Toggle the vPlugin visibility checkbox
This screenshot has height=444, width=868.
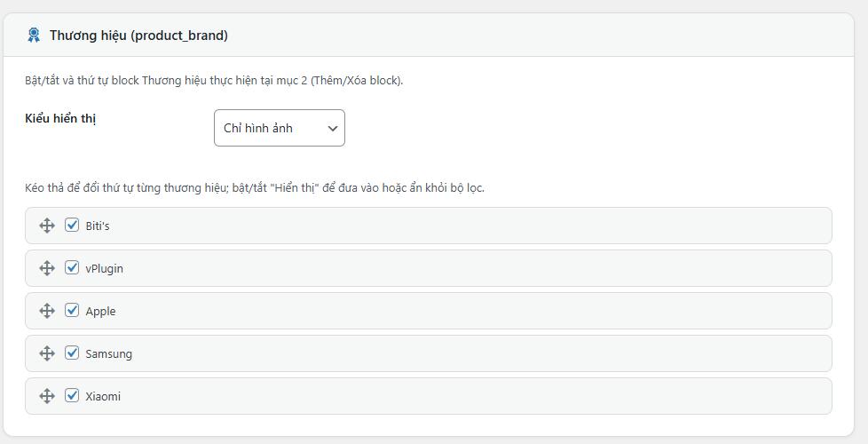(72, 268)
